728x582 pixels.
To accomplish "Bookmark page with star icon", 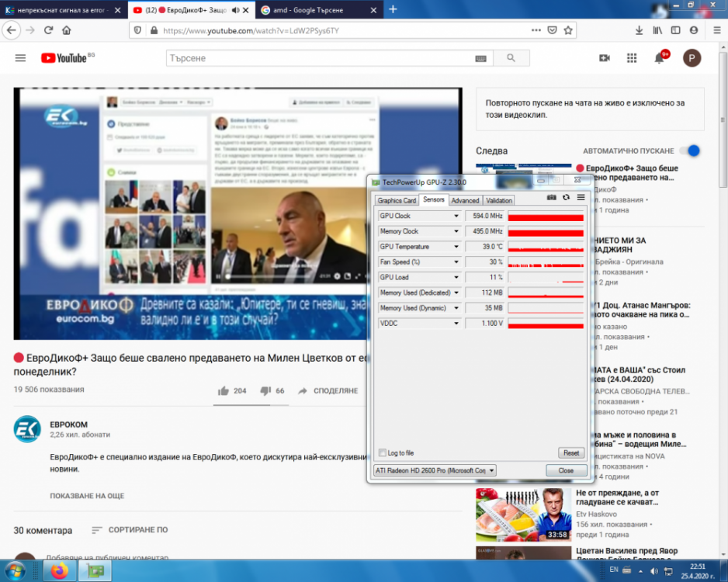I will click(568, 30).
